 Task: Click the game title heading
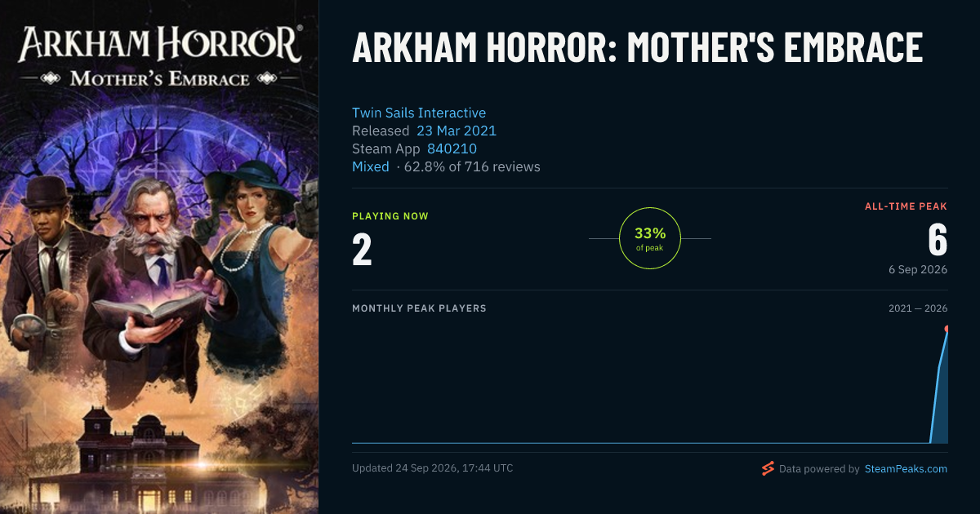[637, 47]
